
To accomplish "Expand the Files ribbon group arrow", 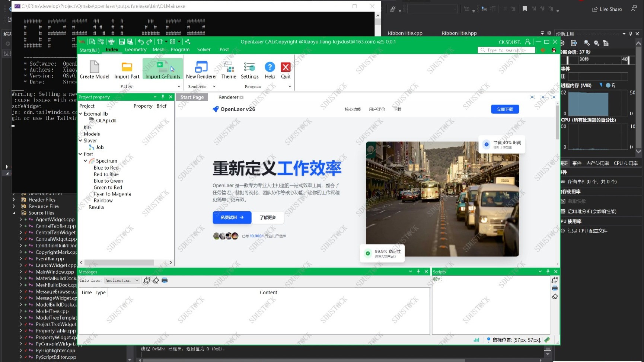I will point(179,86).
